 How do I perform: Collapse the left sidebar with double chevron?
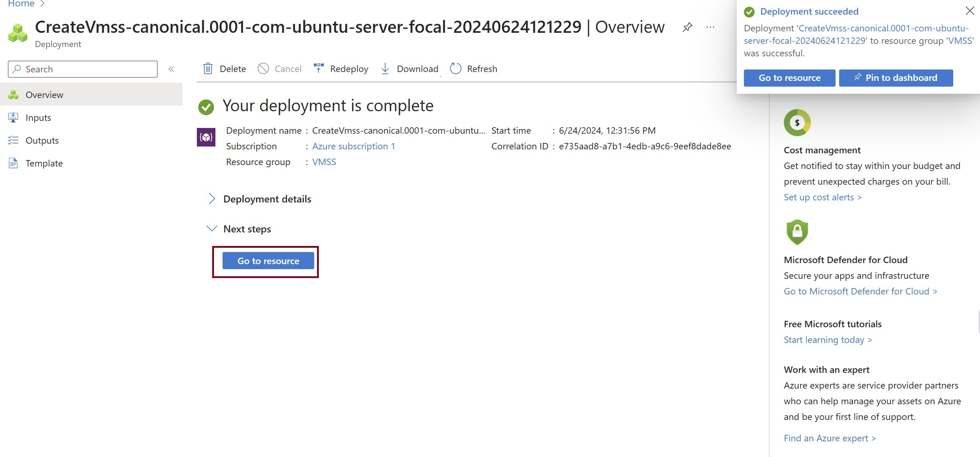[171, 69]
